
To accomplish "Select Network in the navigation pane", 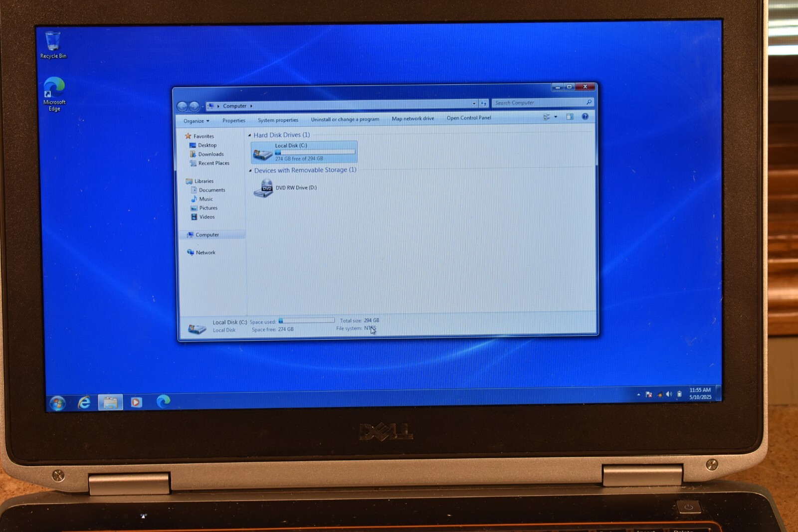I will click(x=205, y=253).
